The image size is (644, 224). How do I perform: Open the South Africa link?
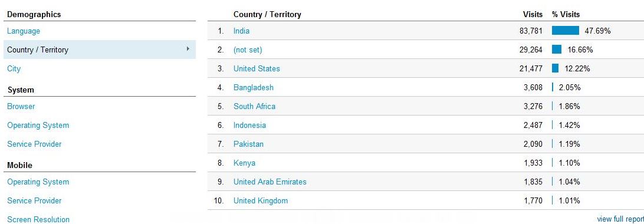254,107
